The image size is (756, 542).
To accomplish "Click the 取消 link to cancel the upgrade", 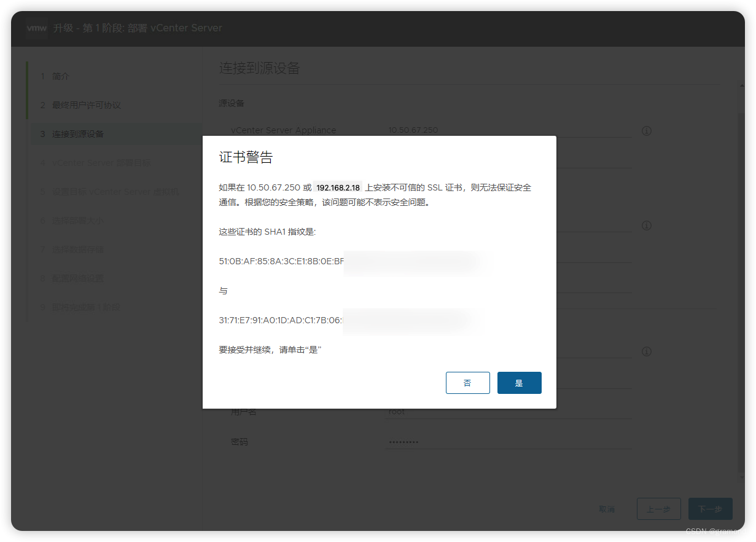I will (607, 508).
